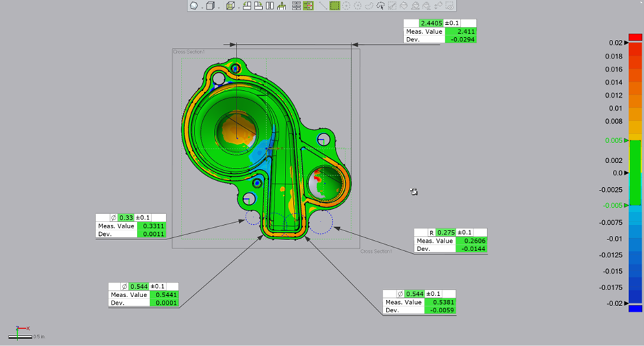
Task: Select the first dashed circle selection tool
Action: [346, 6]
